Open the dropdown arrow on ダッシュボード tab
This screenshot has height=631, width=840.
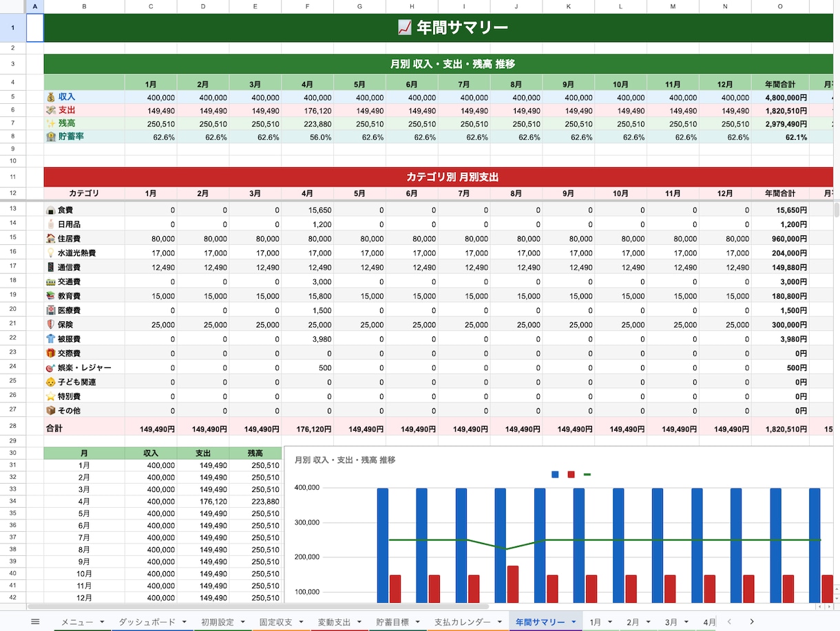pyautogui.click(x=185, y=621)
